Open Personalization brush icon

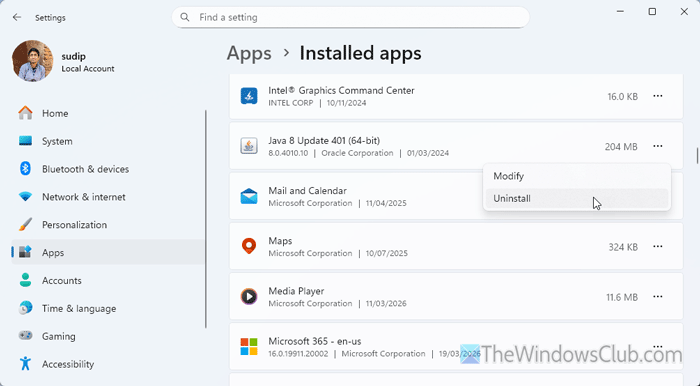25,224
